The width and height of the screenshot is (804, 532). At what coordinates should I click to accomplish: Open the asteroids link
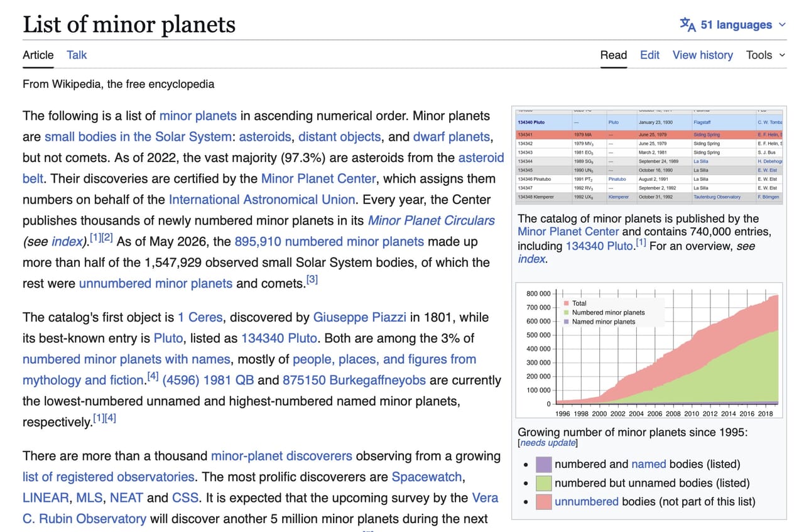(x=265, y=136)
